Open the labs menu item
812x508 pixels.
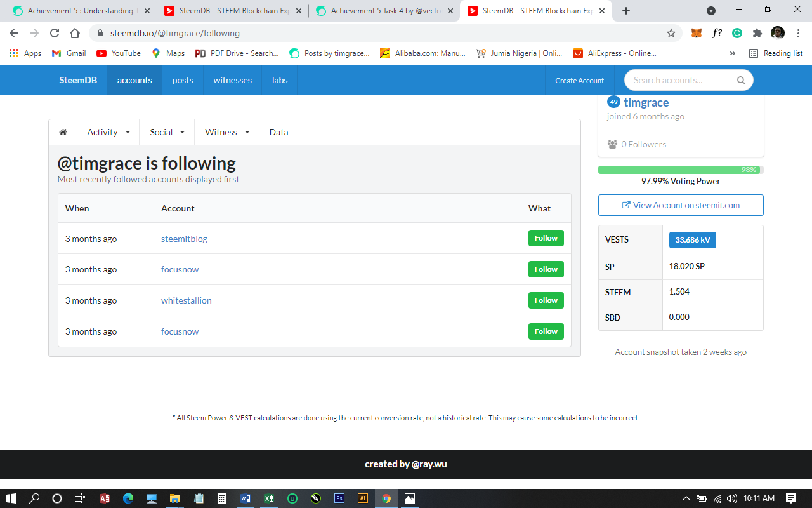coord(280,80)
